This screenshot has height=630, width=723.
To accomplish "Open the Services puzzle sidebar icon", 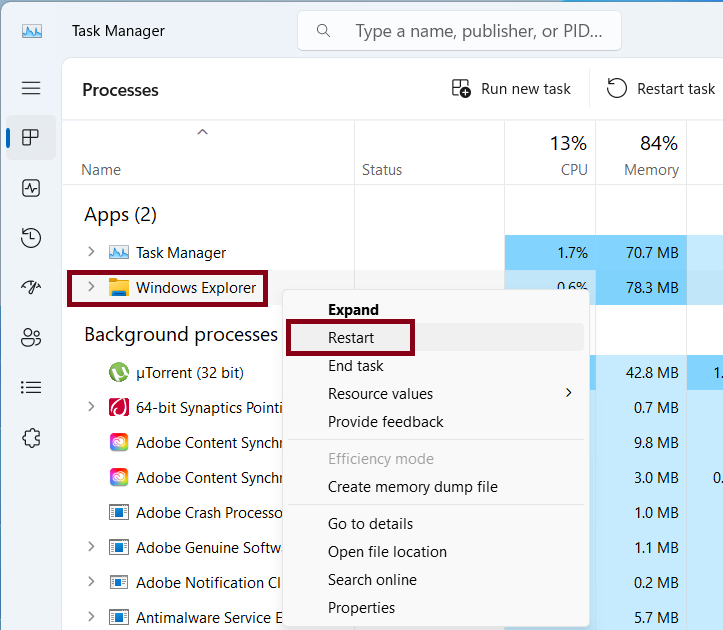I will (31, 438).
